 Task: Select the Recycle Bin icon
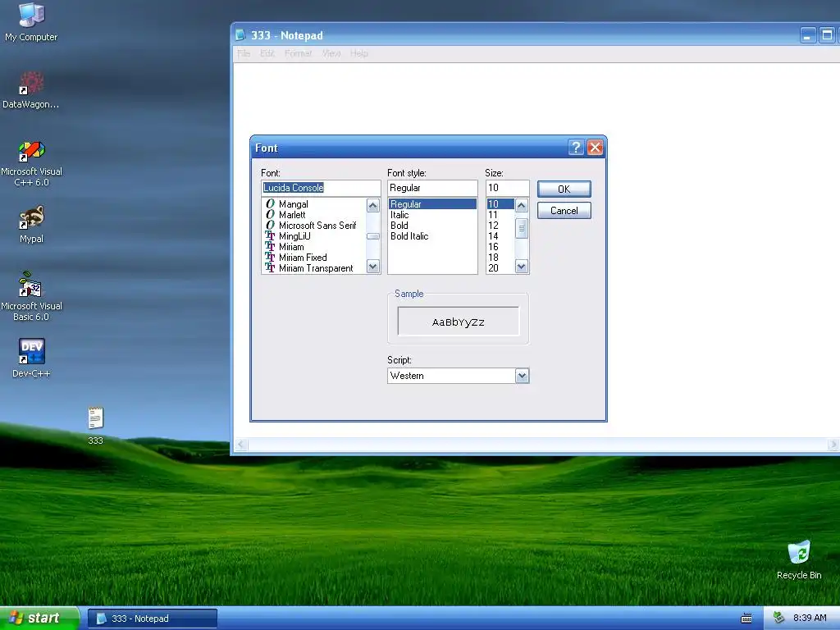[798, 559]
